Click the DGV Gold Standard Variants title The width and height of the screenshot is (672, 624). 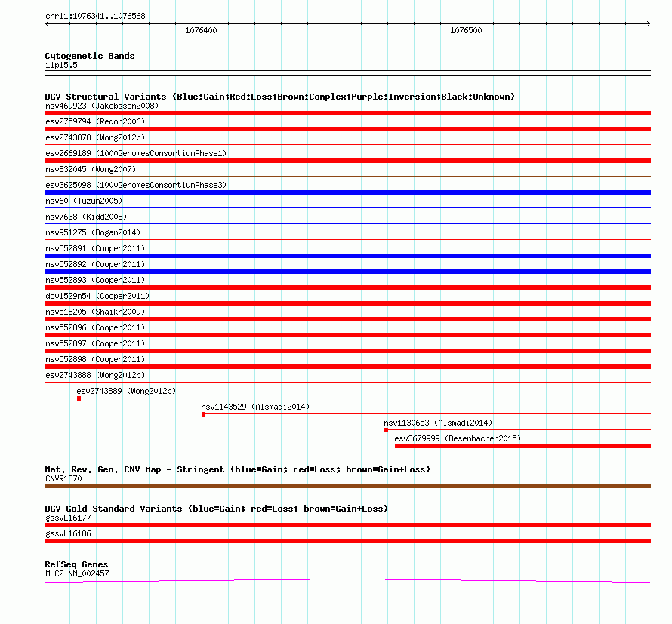point(217,509)
